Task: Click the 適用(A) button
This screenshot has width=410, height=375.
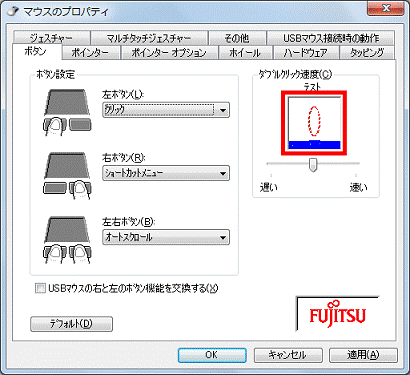Action: (363, 355)
